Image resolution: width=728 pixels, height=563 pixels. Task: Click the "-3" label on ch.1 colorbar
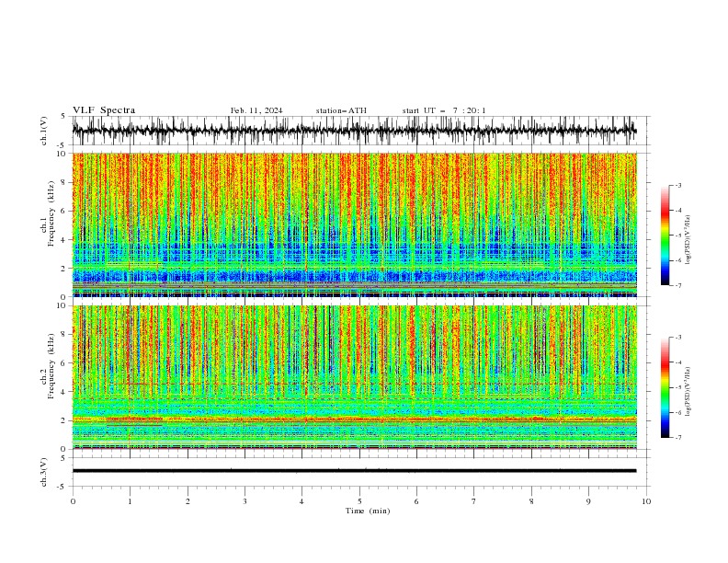tap(678, 185)
